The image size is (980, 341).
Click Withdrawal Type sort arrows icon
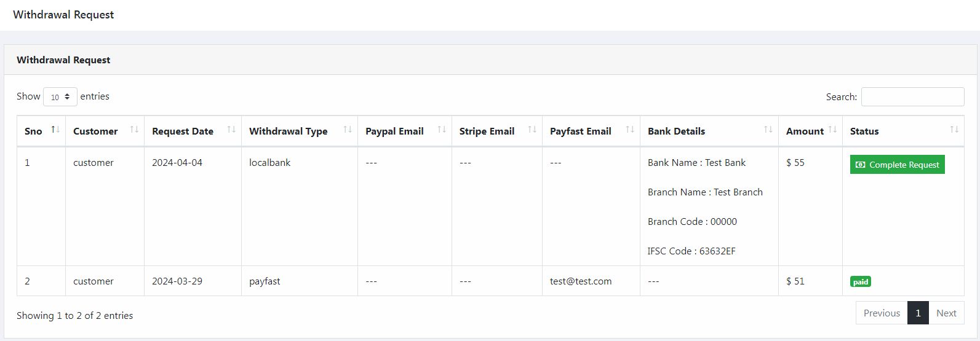[348, 130]
